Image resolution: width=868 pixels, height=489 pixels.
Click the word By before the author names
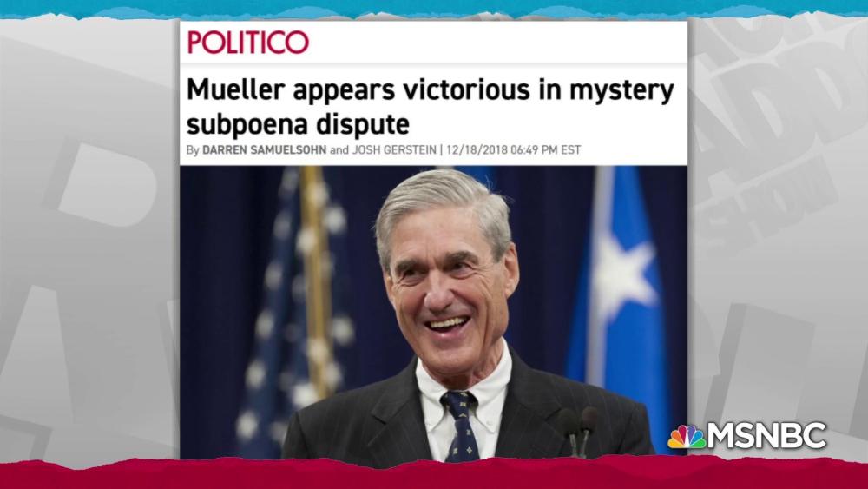[193, 150]
